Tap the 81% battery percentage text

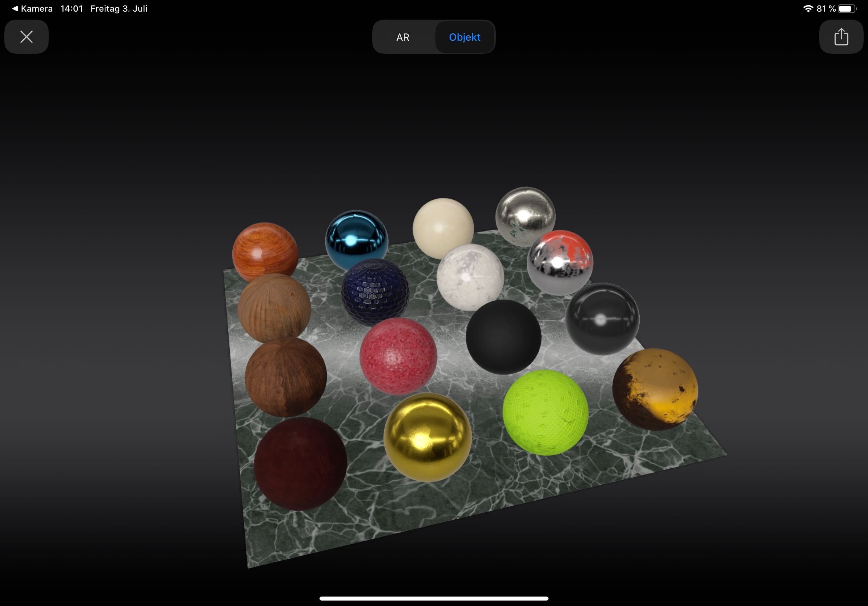(x=827, y=8)
